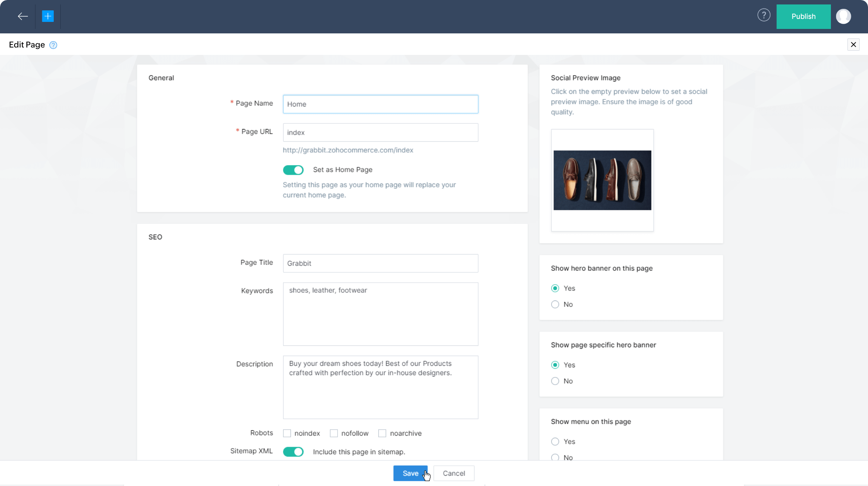This screenshot has height=486, width=868.
Task: Open the user profile avatar
Action: coord(843,16)
